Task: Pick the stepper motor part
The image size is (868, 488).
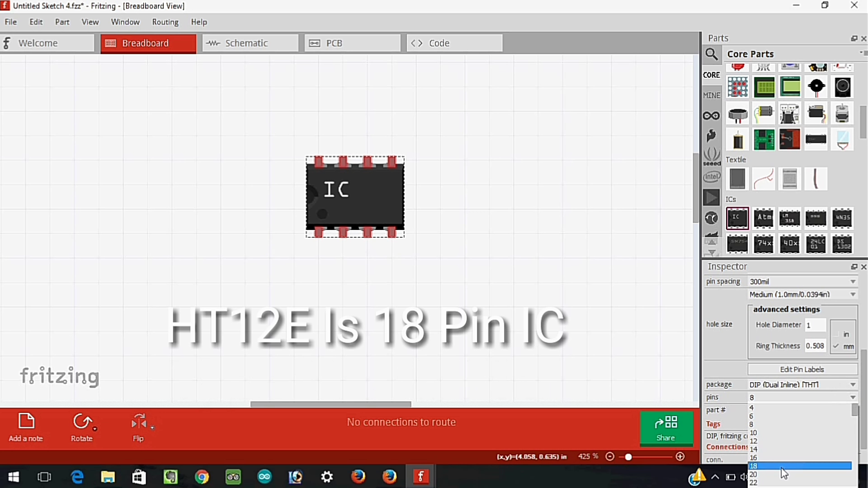Action: pos(842,113)
